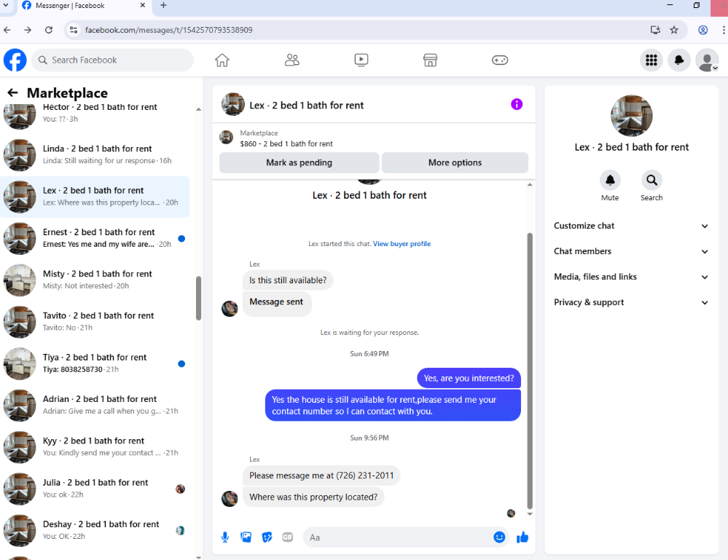This screenshot has height=560, width=728.
Task: Open Kyy's conversation in the list
Action: [x=95, y=447]
